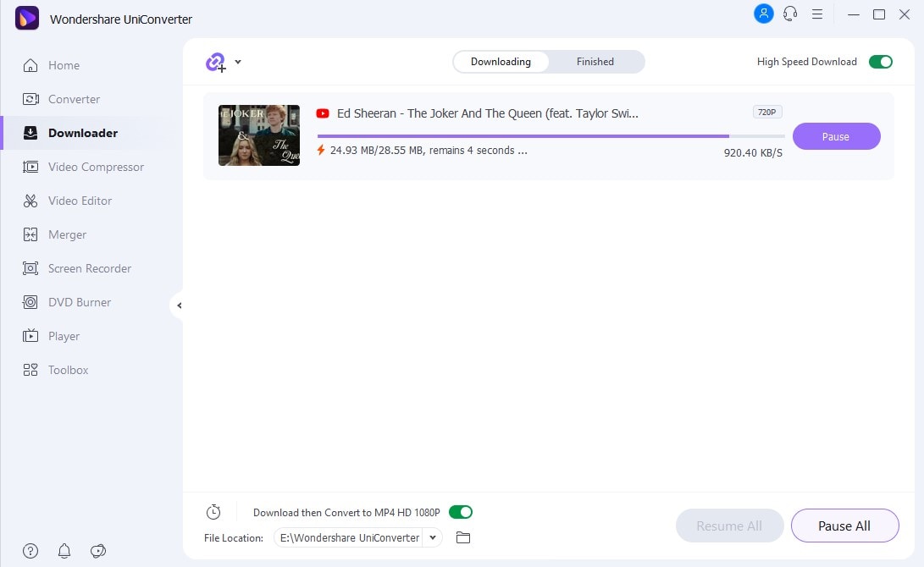
Task: Close the UniConverter window
Action: click(x=905, y=14)
